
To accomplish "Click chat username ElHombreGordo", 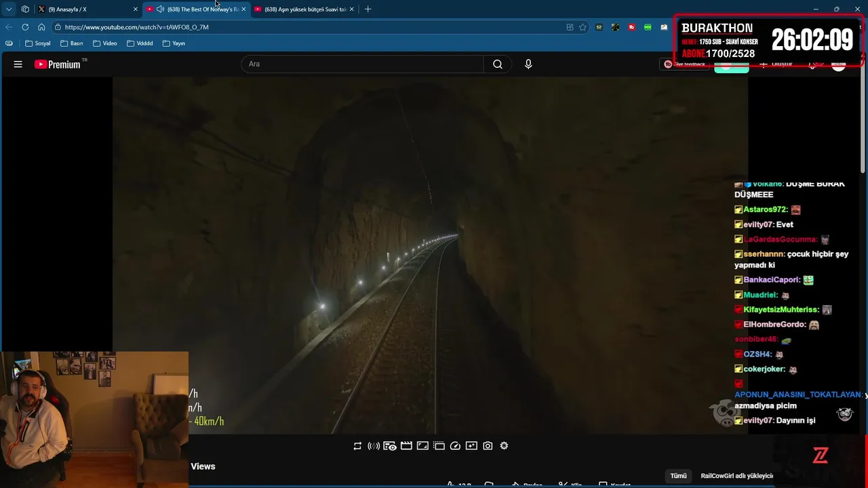I will [x=774, y=325].
